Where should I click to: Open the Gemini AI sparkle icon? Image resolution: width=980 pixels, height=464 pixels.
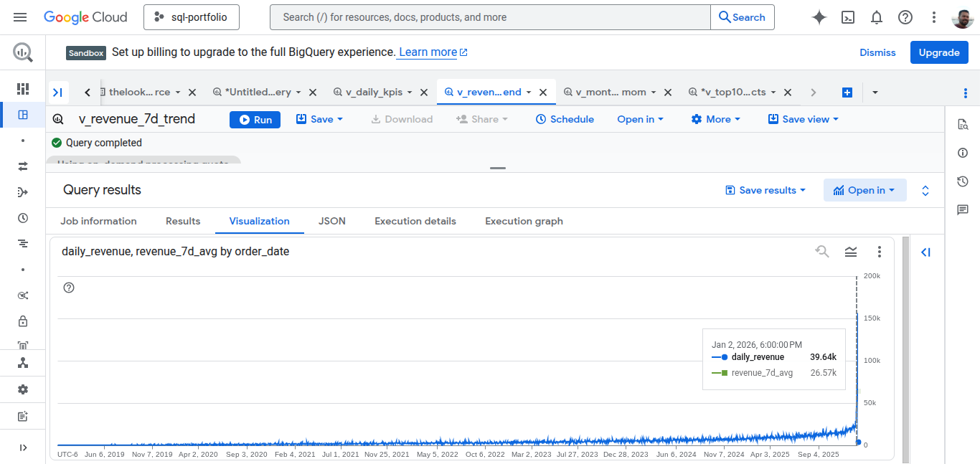819,17
